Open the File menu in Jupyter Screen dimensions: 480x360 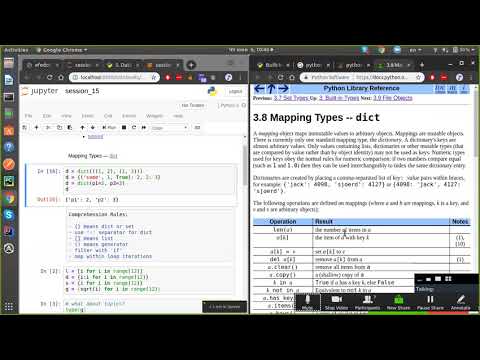click(29, 116)
